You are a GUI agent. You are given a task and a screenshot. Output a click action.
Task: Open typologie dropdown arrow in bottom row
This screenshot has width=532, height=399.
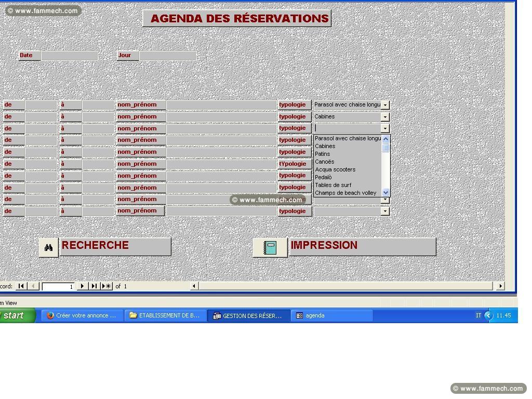(x=385, y=211)
